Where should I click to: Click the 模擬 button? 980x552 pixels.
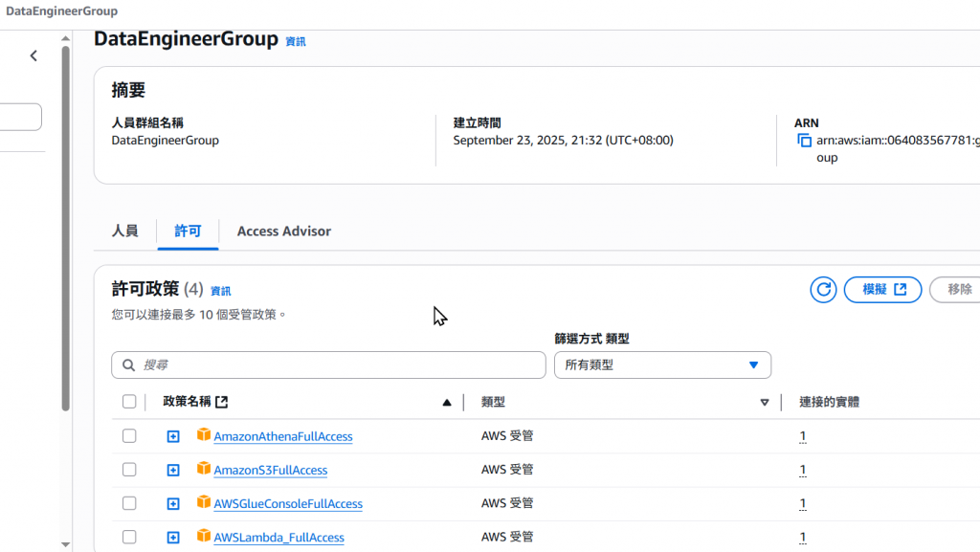click(x=882, y=290)
